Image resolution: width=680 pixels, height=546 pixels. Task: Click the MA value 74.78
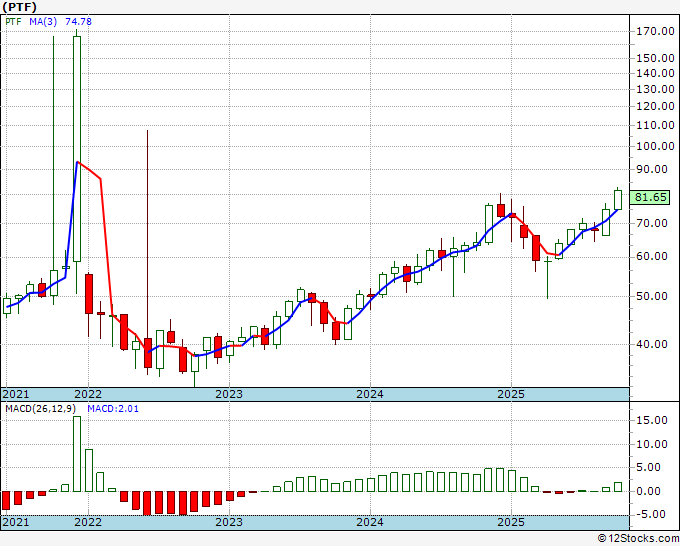coord(78,21)
